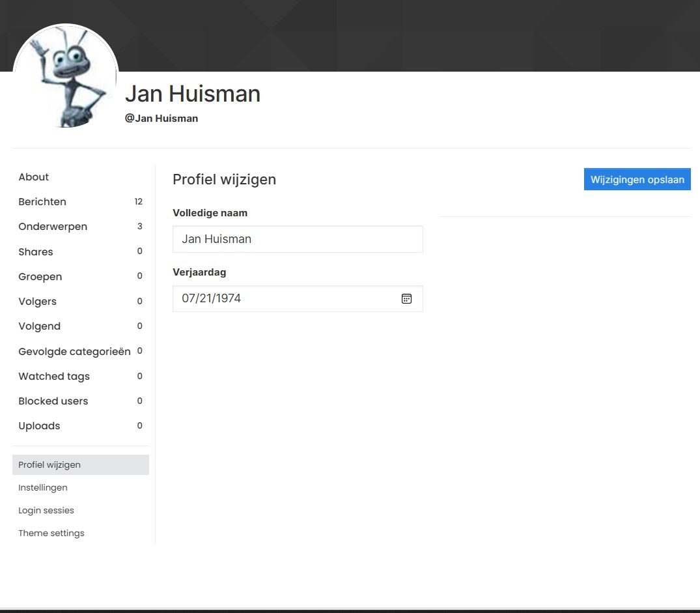Save changes with Wijzigingen opslaan button

coord(637,179)
